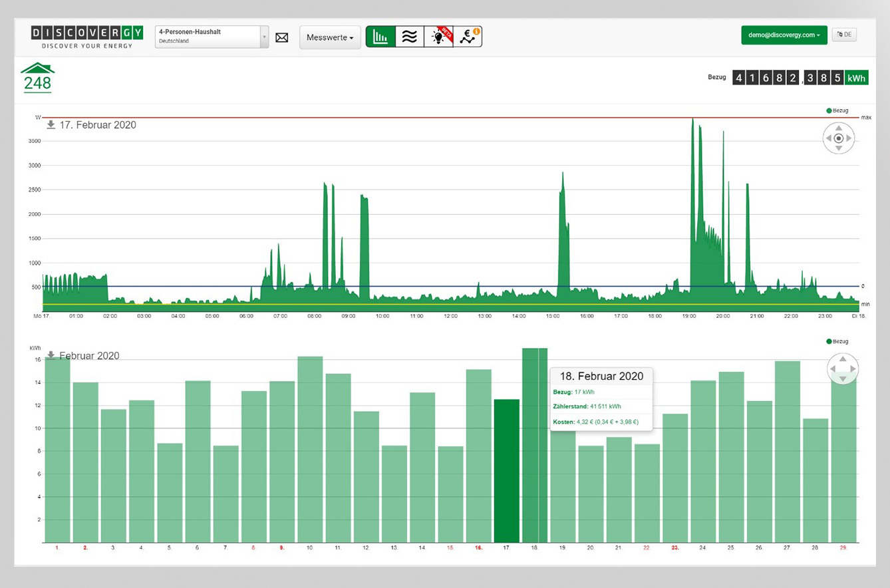Click the green house icon showing 248
This screenshot has width=890, height=588.
point(38,76)
